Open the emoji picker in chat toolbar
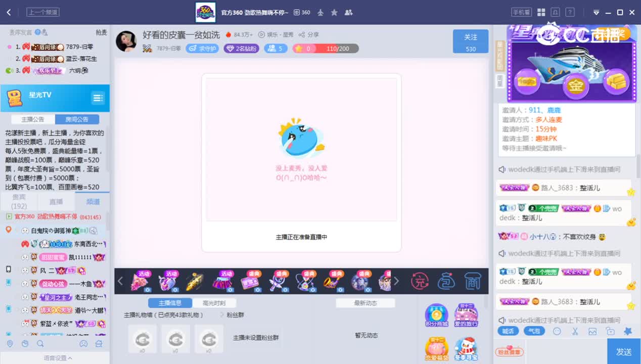This screenshot has width=641, height=364. [x=557, y=331]
